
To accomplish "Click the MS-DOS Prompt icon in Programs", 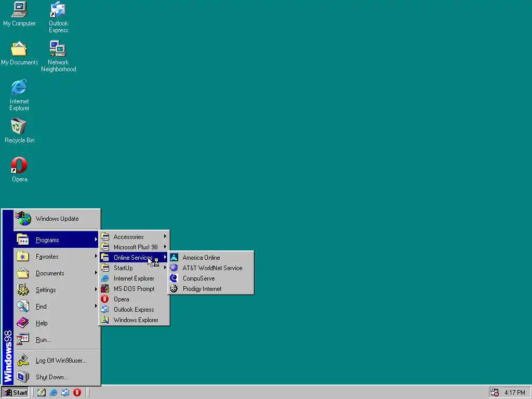I will click(x=105, y=289).
